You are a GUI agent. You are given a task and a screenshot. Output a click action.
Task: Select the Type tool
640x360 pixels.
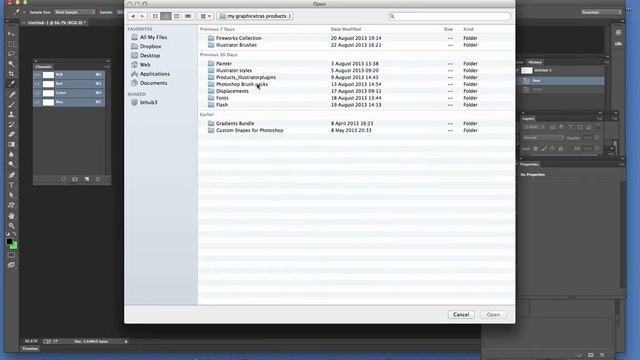(x=11, y=185)
